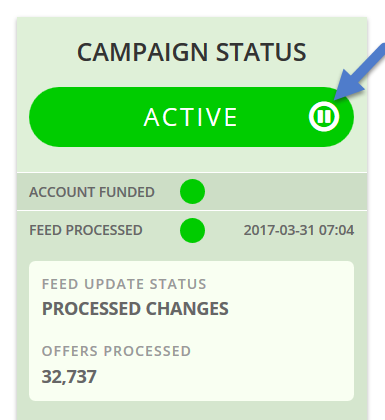
Task: Select the FEED UPDATE STATUS caption
Action: [x=124, y=284]
